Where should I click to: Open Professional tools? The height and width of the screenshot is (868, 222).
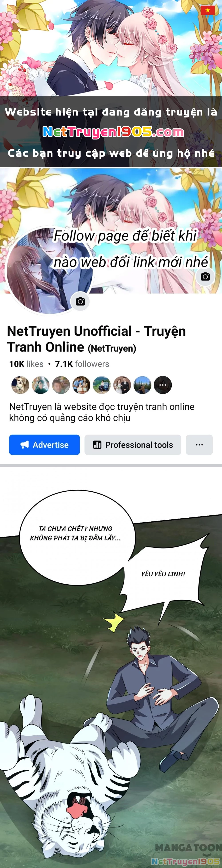click(133, 445)
